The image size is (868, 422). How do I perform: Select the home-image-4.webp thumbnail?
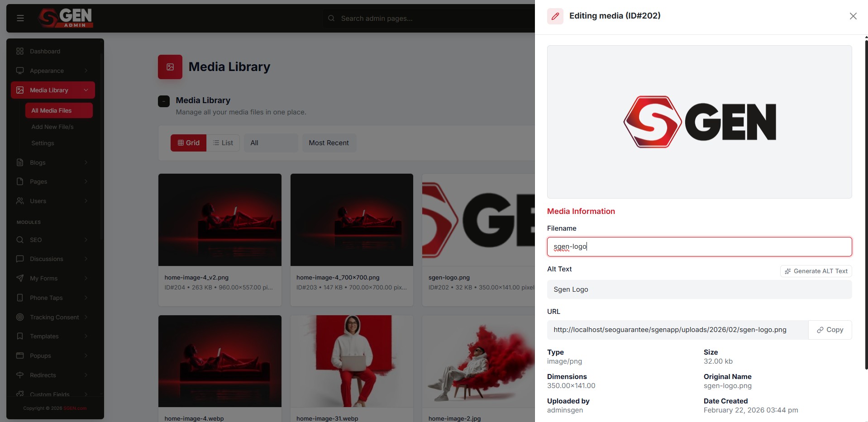point(220,361)
